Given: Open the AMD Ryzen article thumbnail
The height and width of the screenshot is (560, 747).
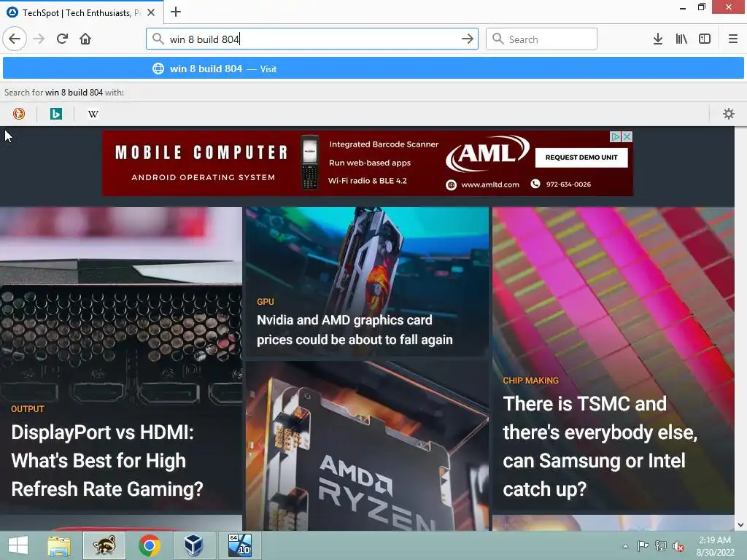Looking at the screenshot, I should pyautogui.click(x=367, y=446).
